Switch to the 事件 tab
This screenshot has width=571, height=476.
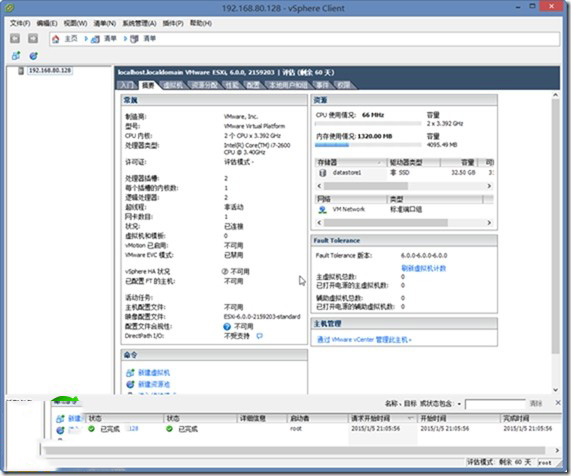322,85
